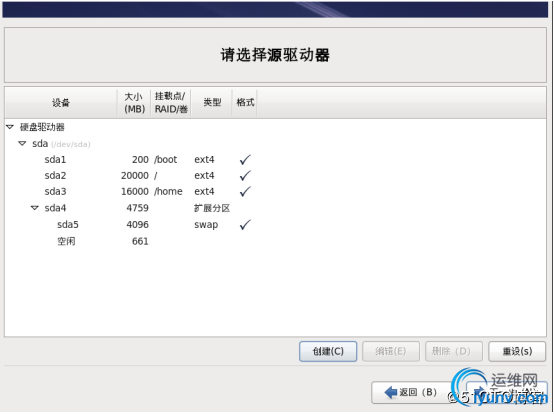This screenshot has width=554, height=414.
Task: Click the size value 16000
Action: point(135,191)
